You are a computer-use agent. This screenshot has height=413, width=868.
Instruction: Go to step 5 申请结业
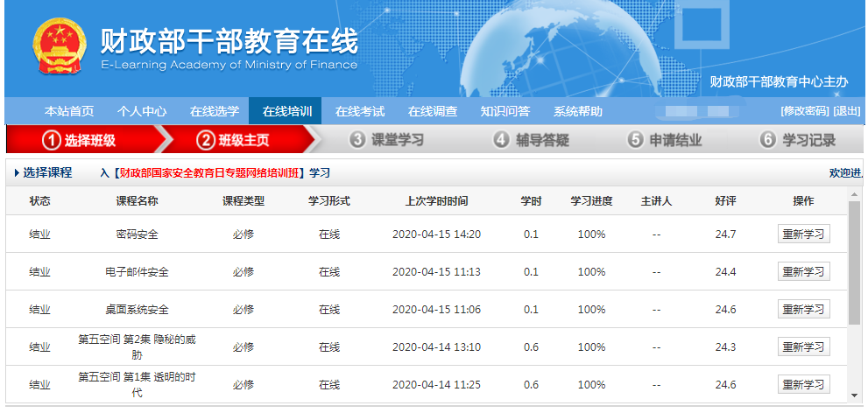tap(665, 140)
